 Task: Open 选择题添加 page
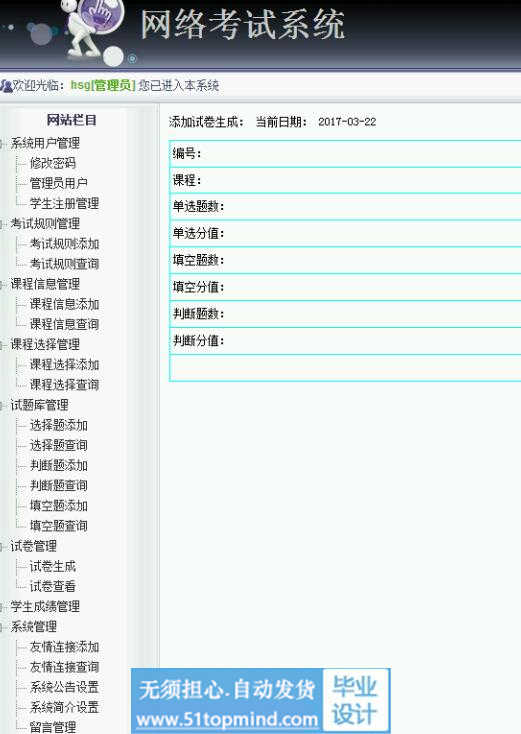click(59, 425)
